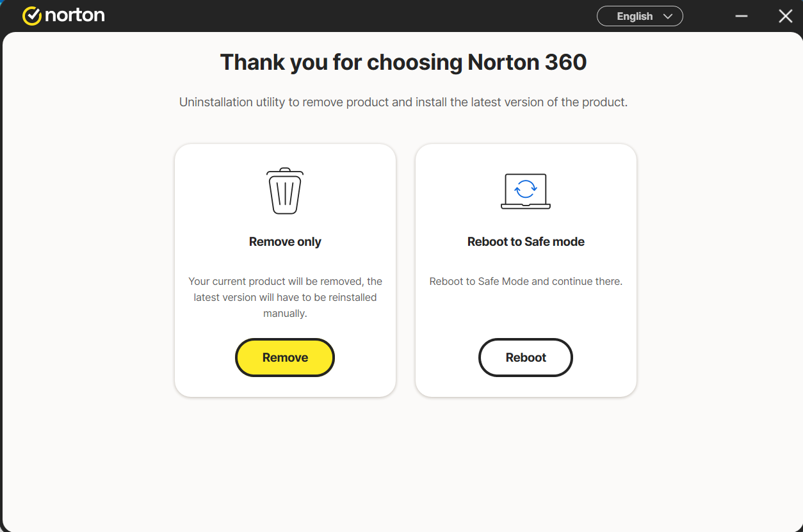Click the empty dark title bar area
The height and width of the screenshot is (532, 803).
(352, 16)
